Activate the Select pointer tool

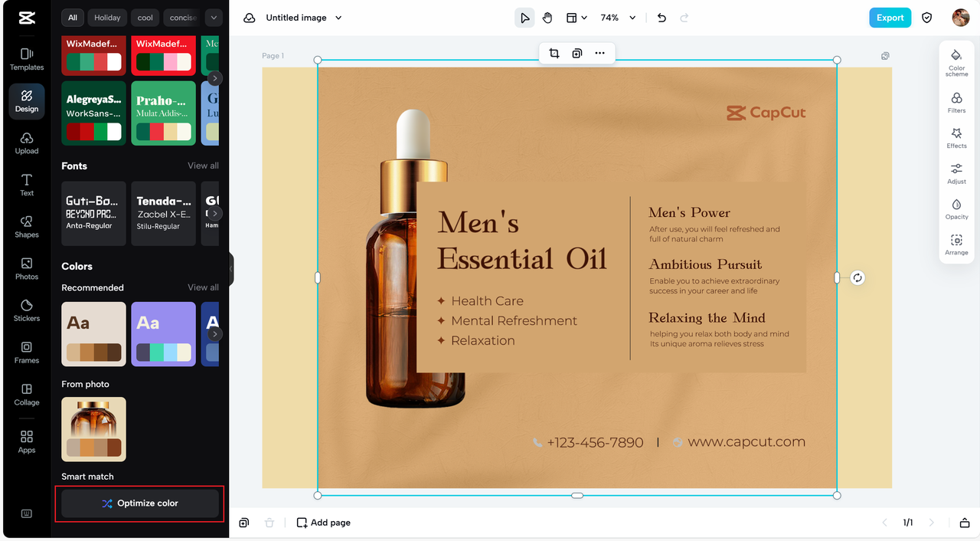[x=524, y=18]
